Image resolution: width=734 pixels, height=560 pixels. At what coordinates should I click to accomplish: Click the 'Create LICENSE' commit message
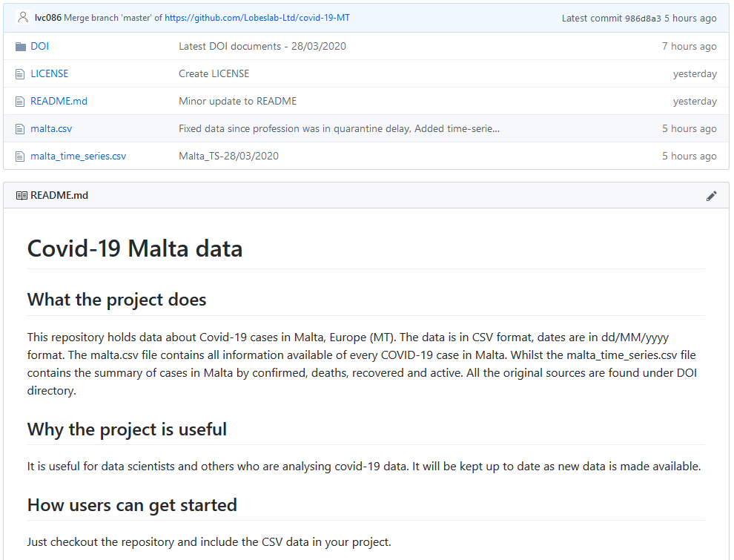(x=214, y=74)
